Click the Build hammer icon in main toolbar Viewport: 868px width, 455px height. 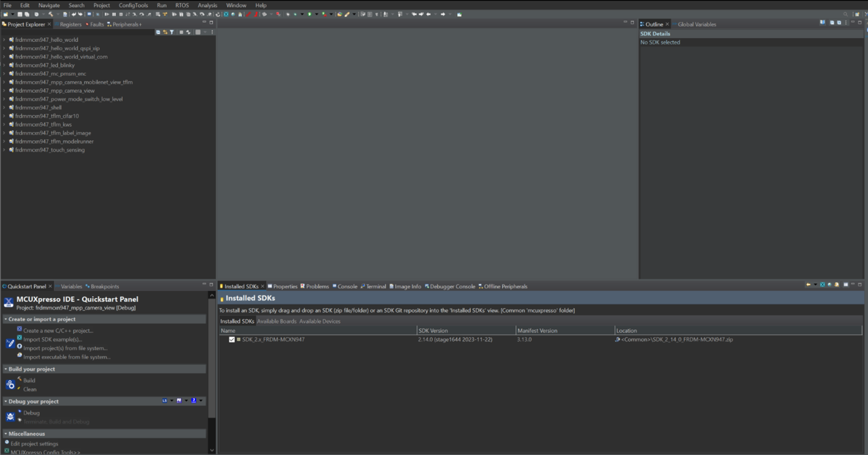pyautogui.click(x=50, y=14)
